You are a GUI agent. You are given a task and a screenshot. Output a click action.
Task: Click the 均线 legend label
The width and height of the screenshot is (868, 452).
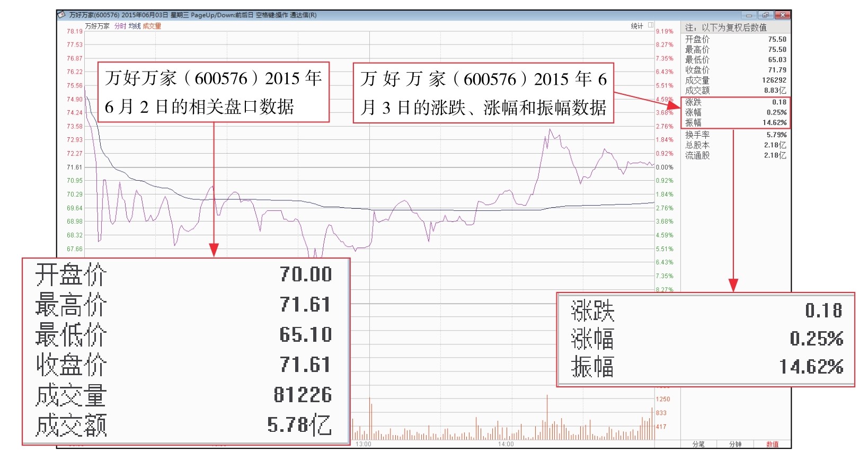pos(135,26)
